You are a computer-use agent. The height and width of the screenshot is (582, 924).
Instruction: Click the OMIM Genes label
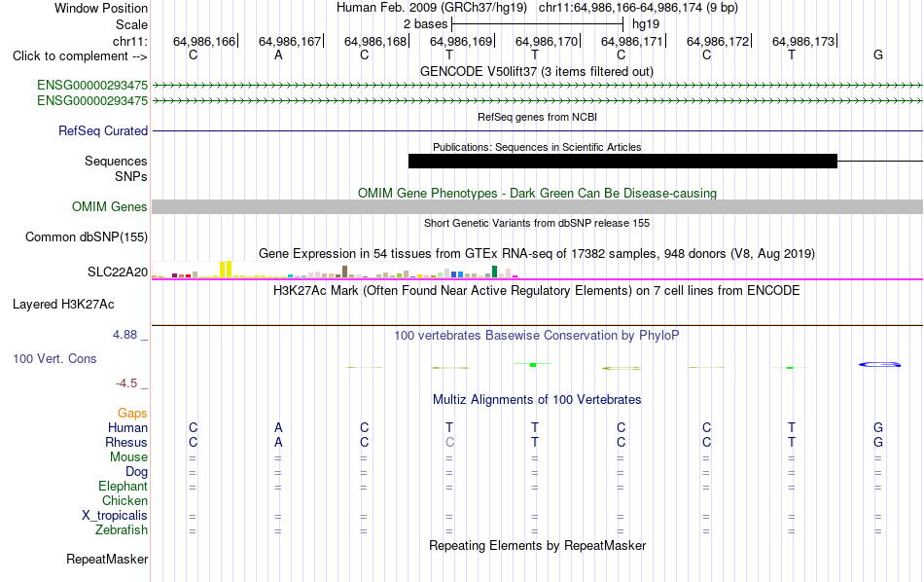pos(109,206)
